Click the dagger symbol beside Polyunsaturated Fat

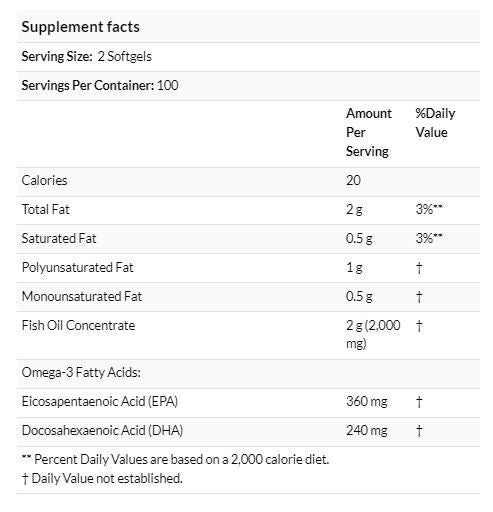point(419,268)
